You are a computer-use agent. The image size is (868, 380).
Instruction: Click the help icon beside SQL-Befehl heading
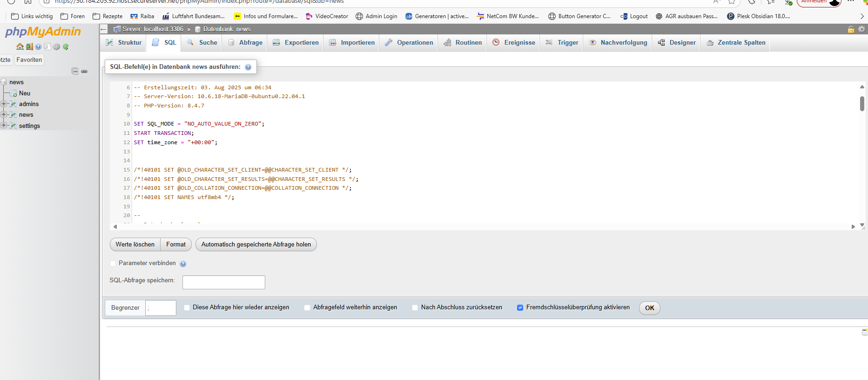tap(248, 67)
